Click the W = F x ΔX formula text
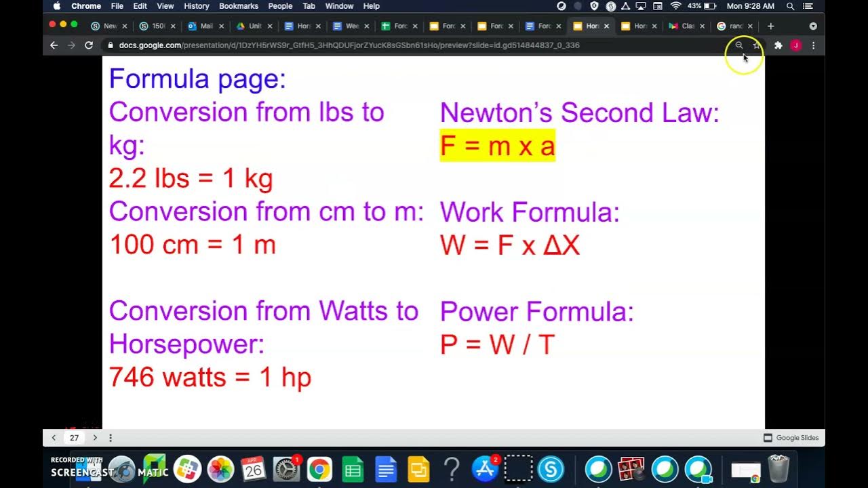 coord(511,245)
